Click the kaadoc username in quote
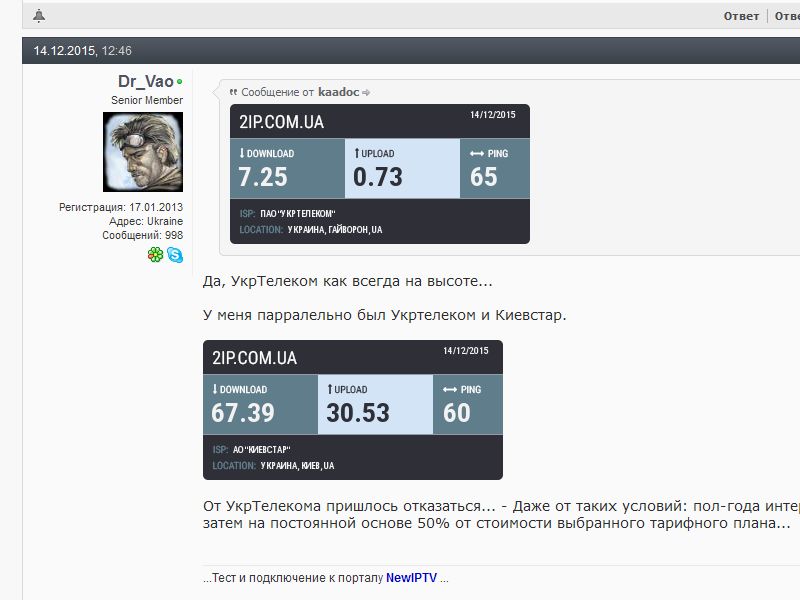Image resolution: width=800 pixels, height=600 pixels. (x=339, y=92)
